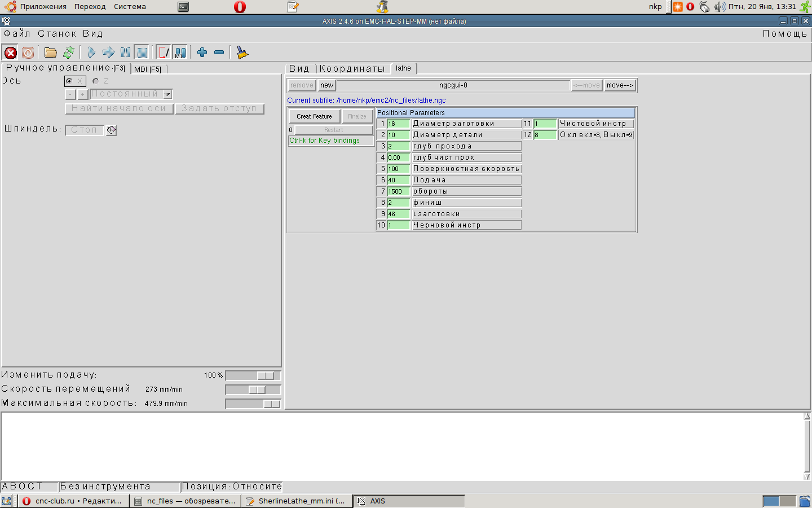
Task: Click the Finalize button
Action: coord(357,116)
